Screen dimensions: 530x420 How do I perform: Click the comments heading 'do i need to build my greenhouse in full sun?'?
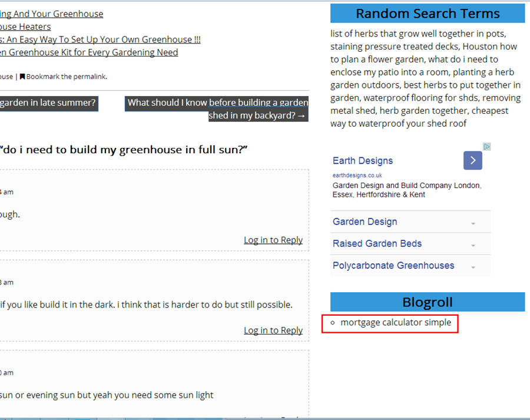tap(124, 150)
